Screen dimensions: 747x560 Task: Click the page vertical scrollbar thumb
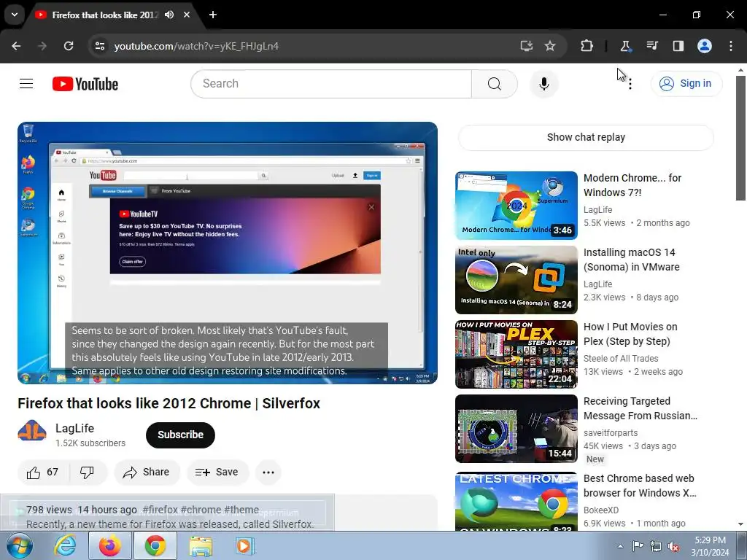(741, 138)
